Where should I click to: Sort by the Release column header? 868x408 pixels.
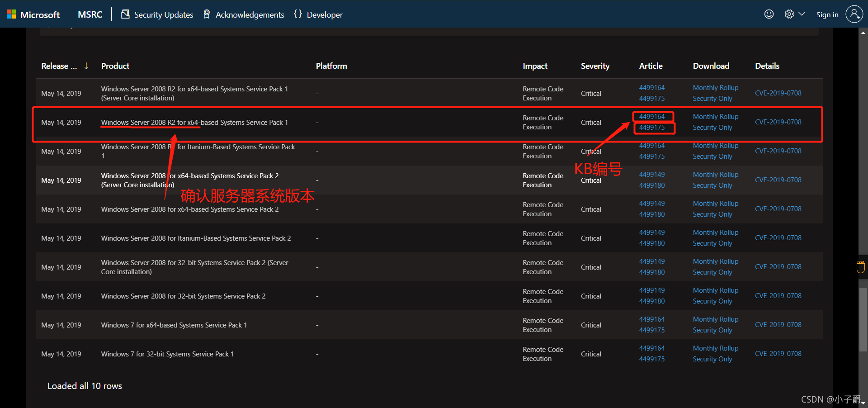pos(59,66)
